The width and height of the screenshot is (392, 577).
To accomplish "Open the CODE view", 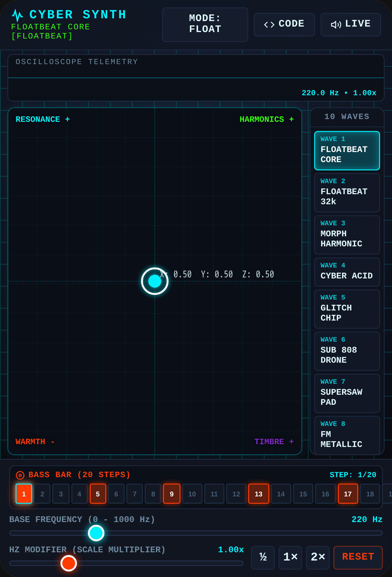I will point(284,24).
